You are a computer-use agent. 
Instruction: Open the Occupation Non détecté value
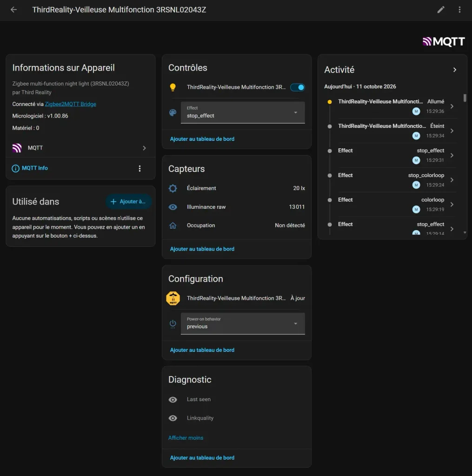pos(290,225)
